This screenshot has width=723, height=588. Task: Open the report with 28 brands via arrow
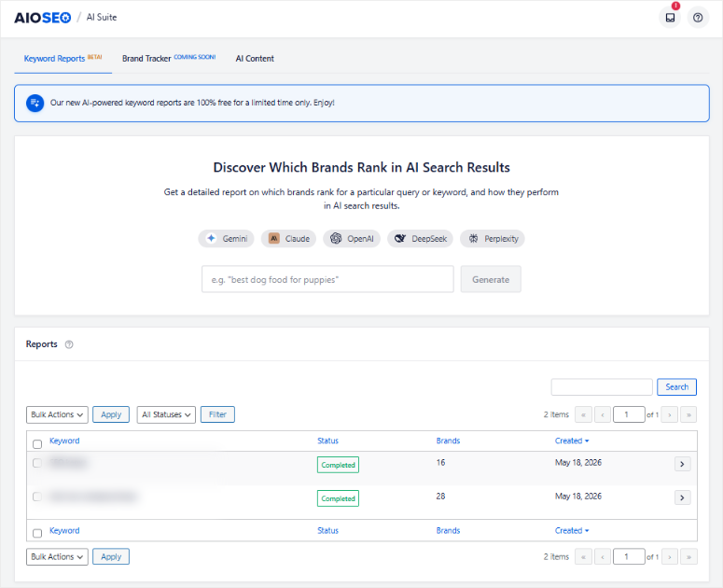point(682,497)
